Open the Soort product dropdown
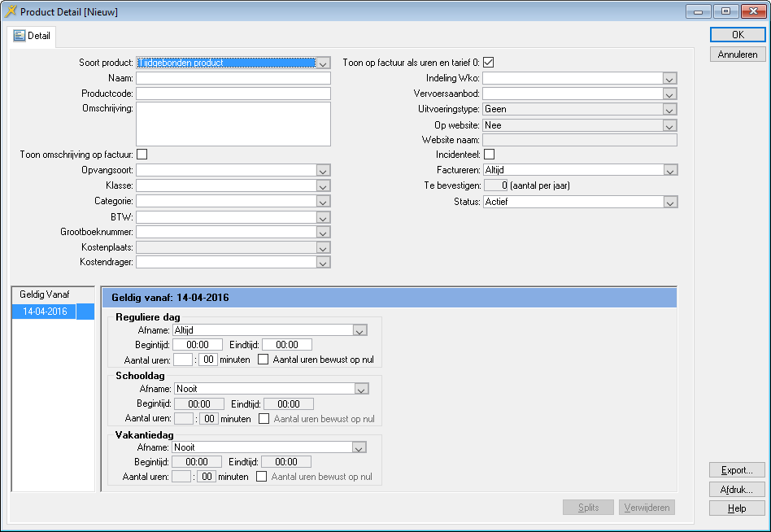Image resolution: width=771 pixels, height=532 pixels. coord(323,63)
